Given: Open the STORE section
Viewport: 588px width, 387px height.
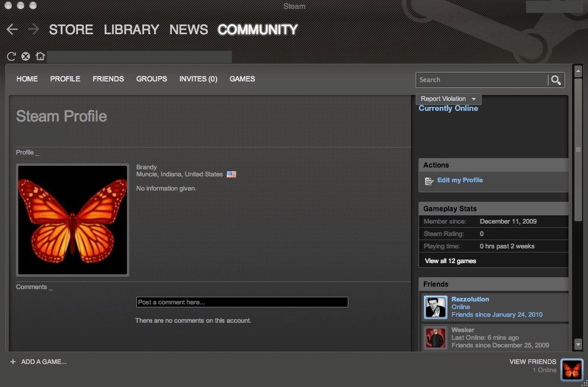Looking at the screenshot, I should [71, 29].
